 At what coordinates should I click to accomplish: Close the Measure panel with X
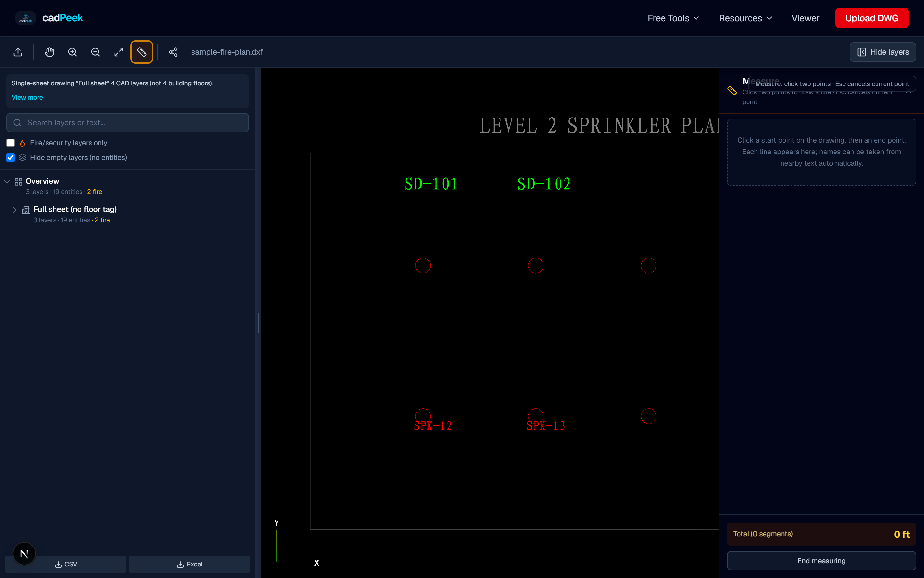pyautogui.click(x=908, y=91)
